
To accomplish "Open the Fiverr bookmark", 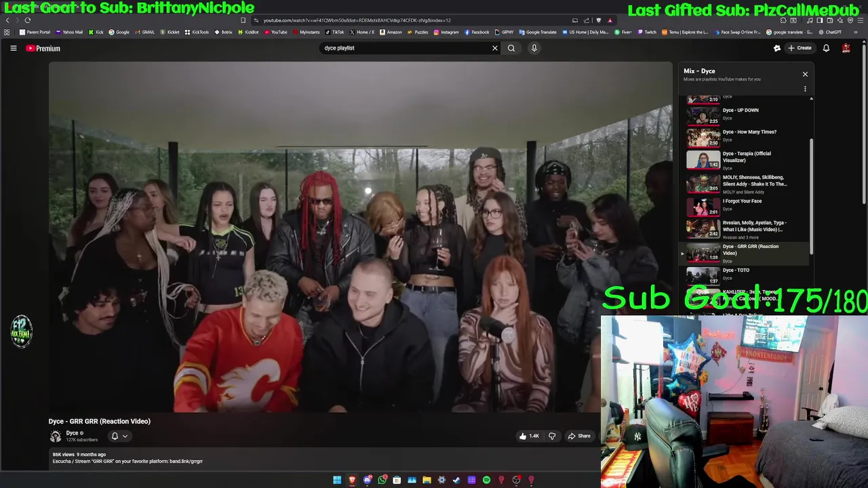I will tap(624, 32).
